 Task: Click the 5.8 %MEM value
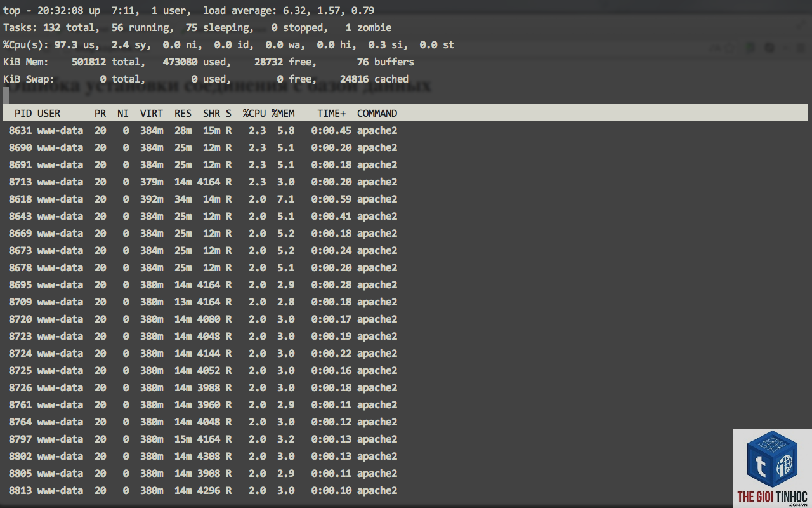coord(286,130)
